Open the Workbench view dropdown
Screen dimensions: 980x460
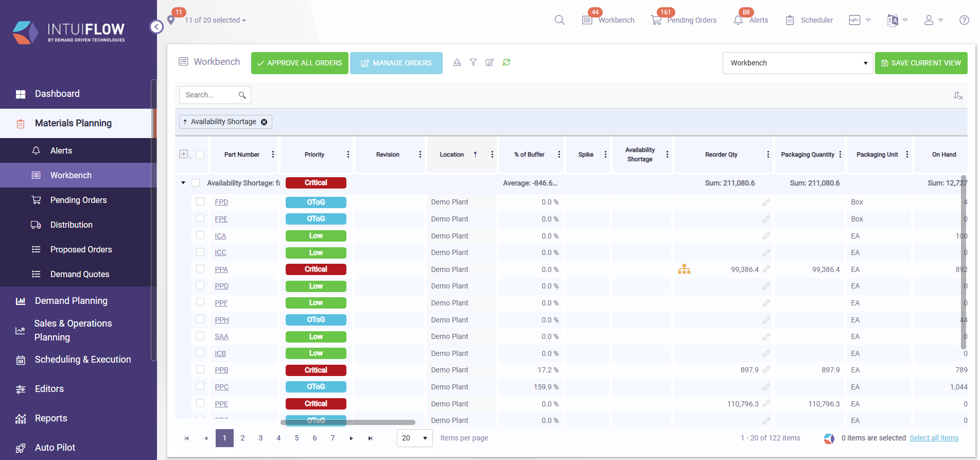click(x=798, y=63)
